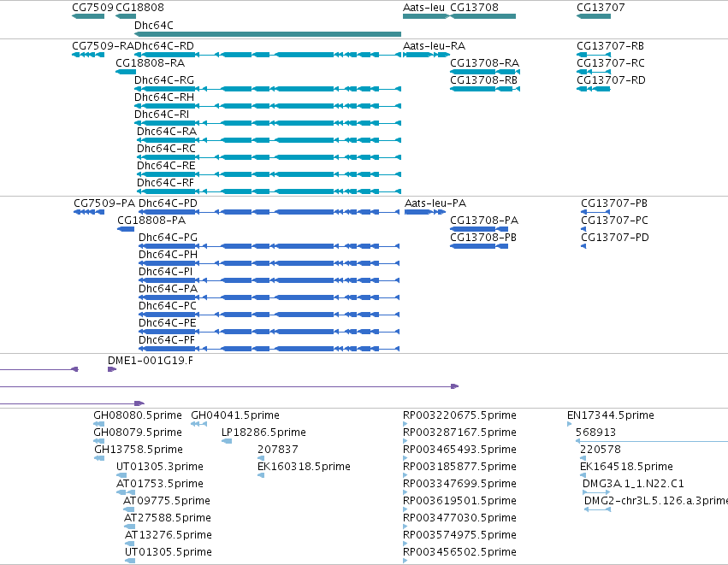Select the CG13707-RC transcript label
Viewport: 728px width, 565px height.
(611, 63)
